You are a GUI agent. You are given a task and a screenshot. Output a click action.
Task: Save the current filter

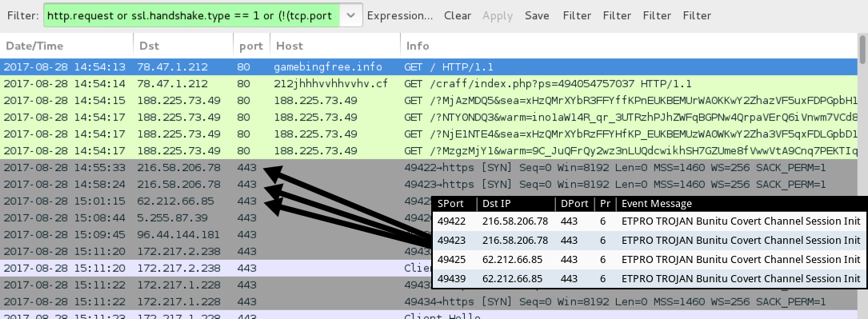(537, 15)
